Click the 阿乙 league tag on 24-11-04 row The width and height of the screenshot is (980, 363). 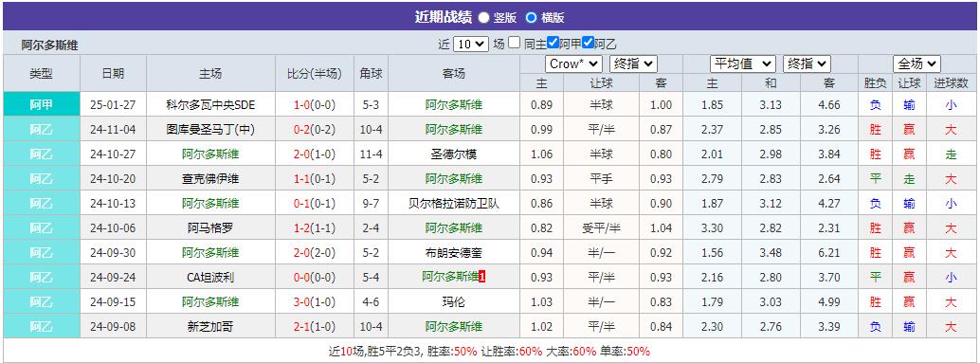coord(42,129)
